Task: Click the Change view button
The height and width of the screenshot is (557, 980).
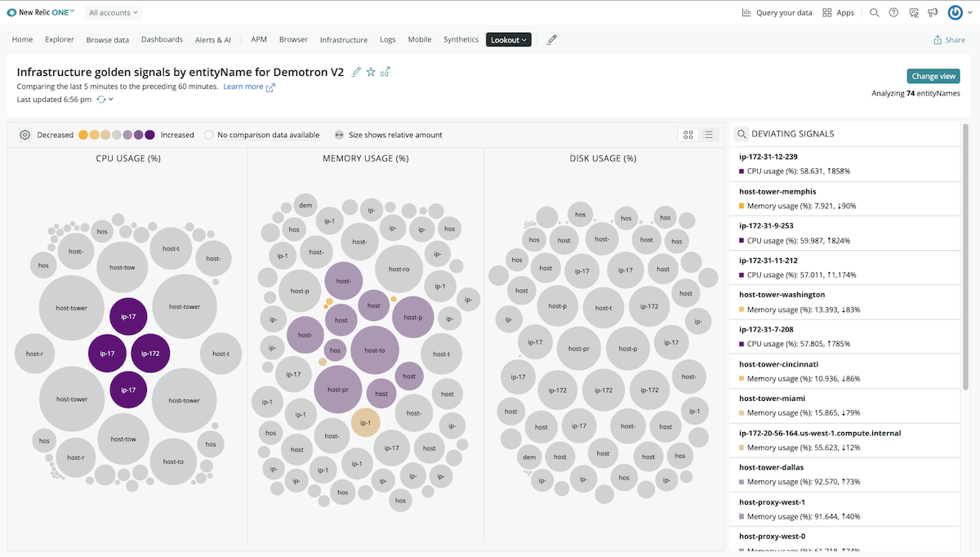Action: click(933, 76)
